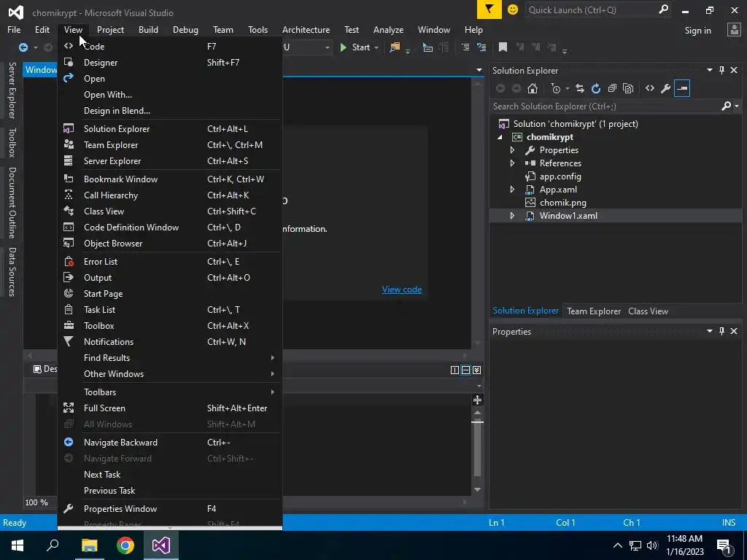Click collapse pane chevron icon
Screen dimensions: 747x560
[477, 370]
